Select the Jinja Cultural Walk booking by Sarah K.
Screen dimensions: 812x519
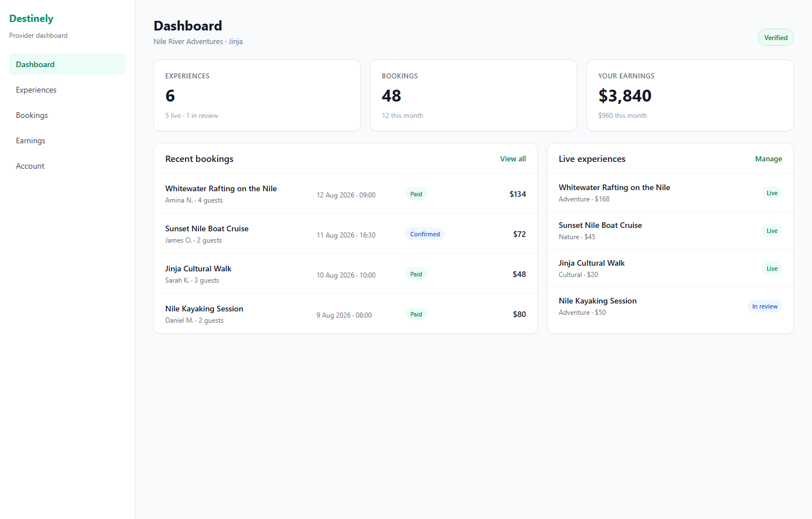346,274
